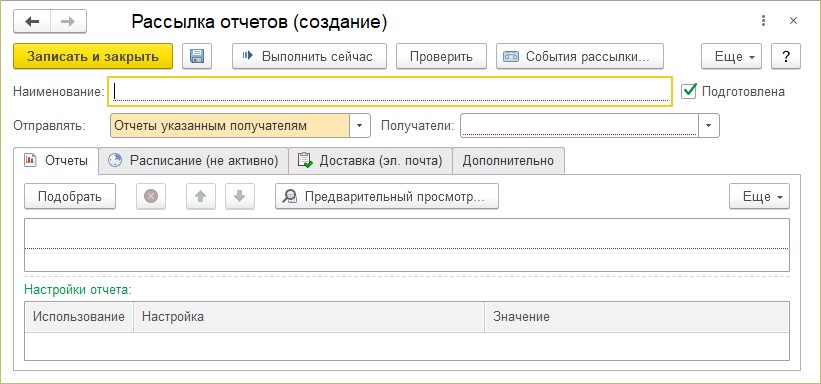Switch to the Доставка (эл. почта) tab

pos(370,161)
